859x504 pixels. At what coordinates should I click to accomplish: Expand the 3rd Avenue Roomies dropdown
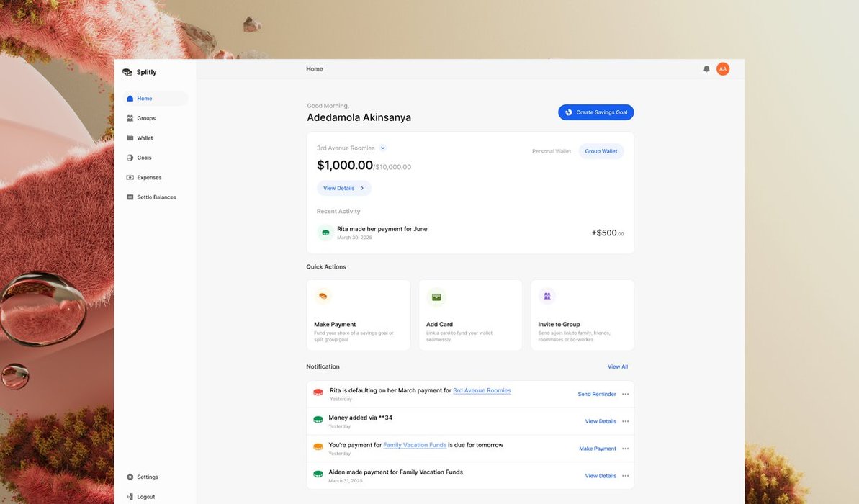pos(383,148)
